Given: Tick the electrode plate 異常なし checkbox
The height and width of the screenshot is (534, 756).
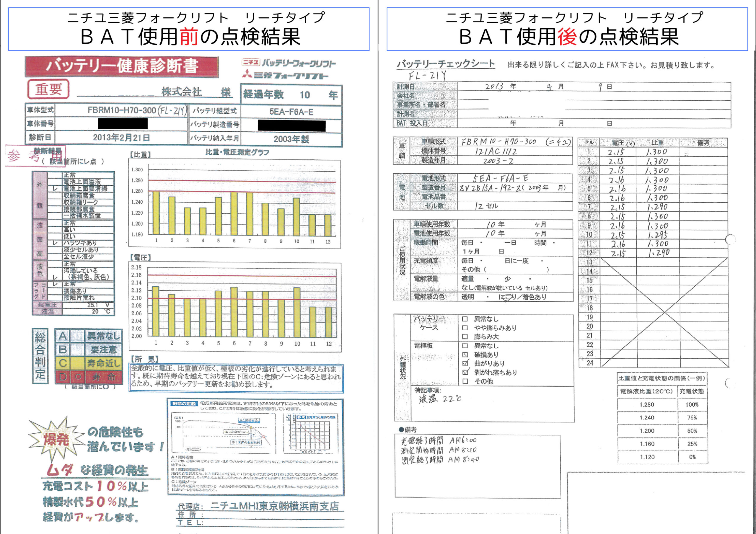Looking at the screenshot, I should (x=465, y=346).
